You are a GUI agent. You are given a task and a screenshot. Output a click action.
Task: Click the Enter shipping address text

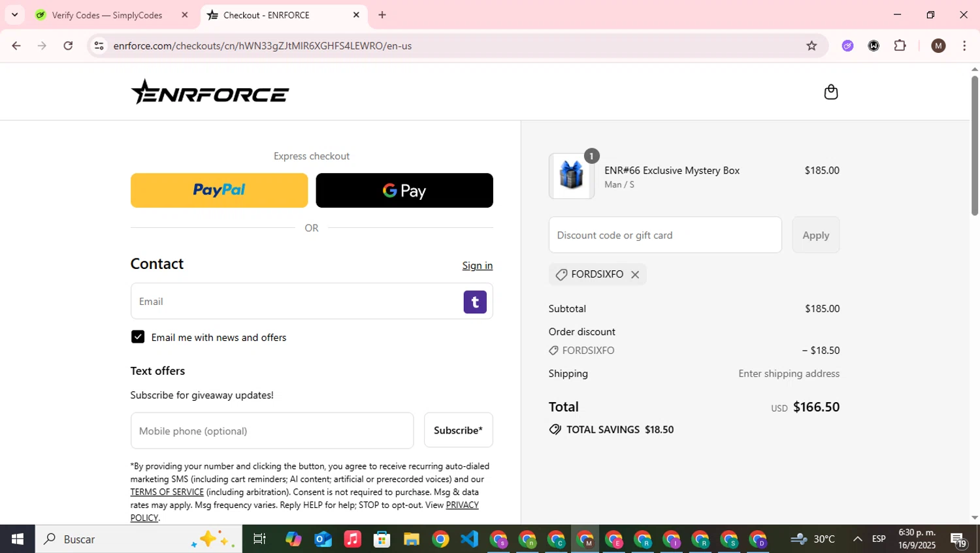tap(789, 373)
